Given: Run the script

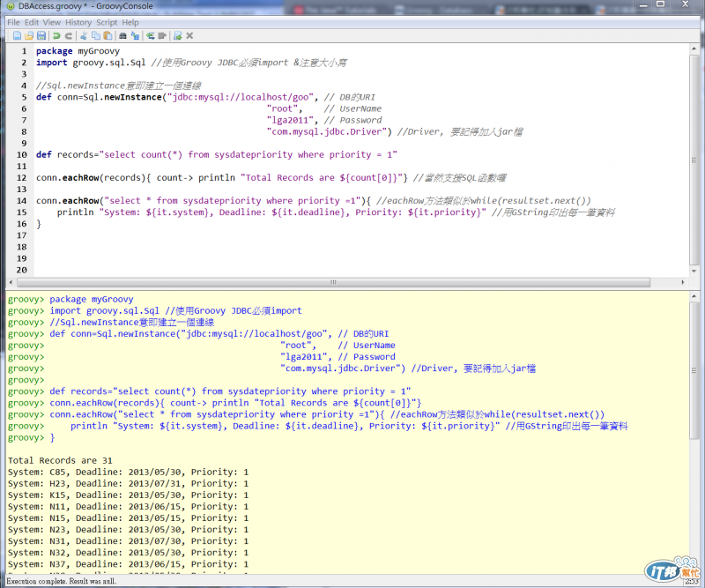Looking at the screenshot, I should [178, 35].
